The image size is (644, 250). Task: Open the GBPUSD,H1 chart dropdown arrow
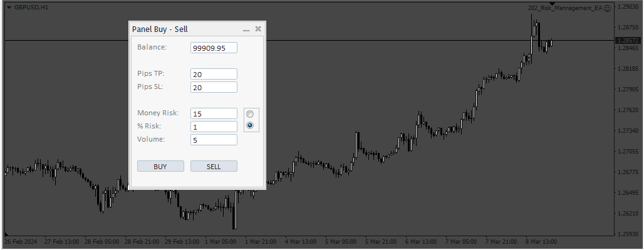[9, 8]
